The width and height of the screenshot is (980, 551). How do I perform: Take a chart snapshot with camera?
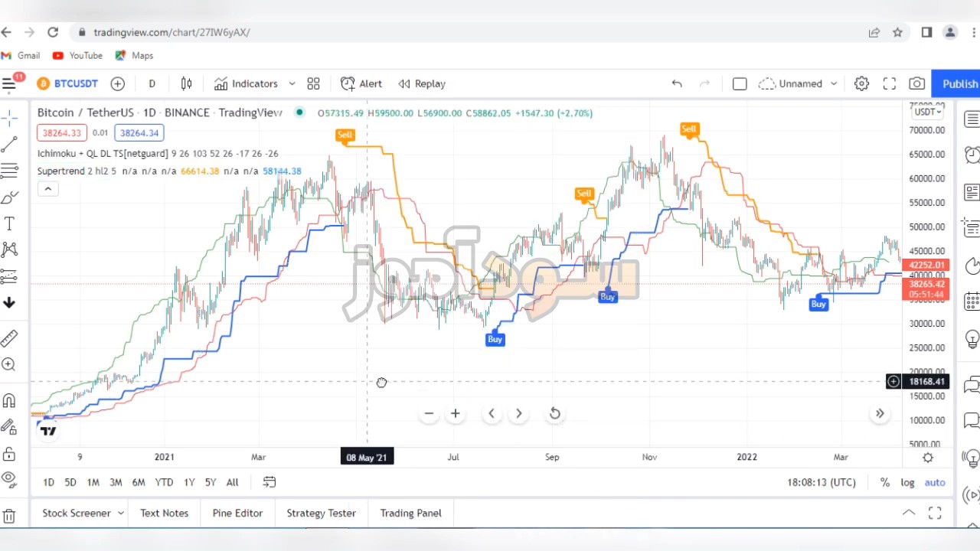[x=916, y=83]
